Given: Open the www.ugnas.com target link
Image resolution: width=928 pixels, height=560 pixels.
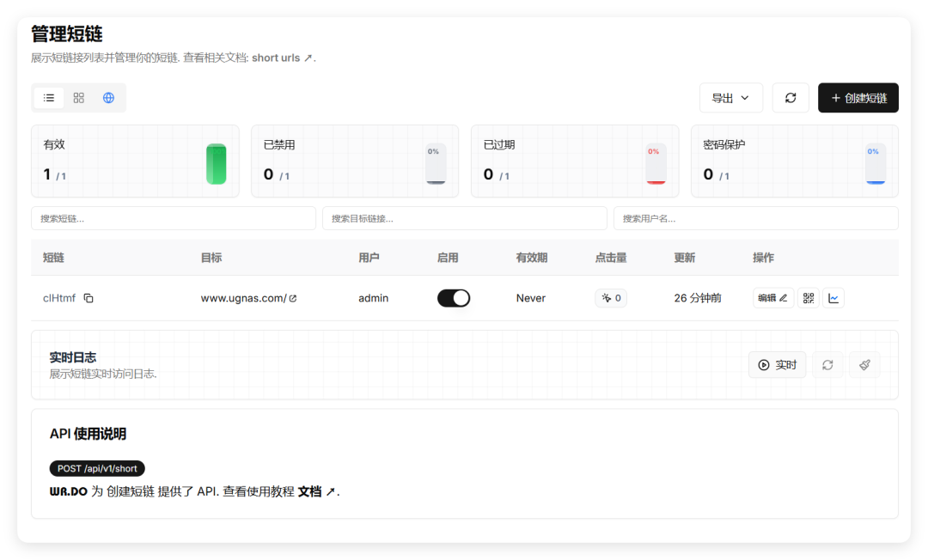Looking at the screenshot, I should 248,298.
